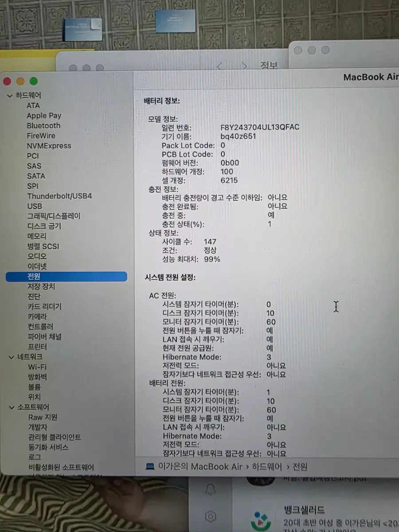Select 이더넷 in sidebar

pos(37,266)
